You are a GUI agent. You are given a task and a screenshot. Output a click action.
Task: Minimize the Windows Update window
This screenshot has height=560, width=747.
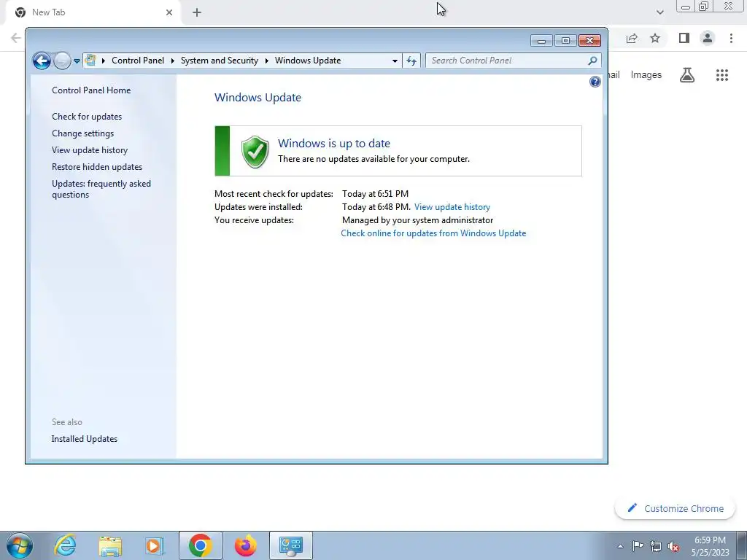[x=541, y=41]
